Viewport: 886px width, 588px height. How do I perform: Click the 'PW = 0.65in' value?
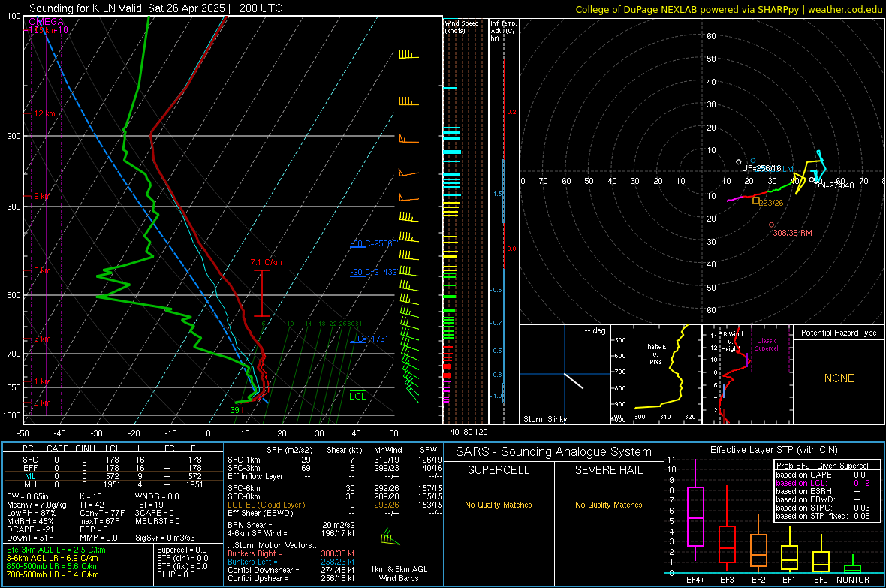(x=29, y=496)
